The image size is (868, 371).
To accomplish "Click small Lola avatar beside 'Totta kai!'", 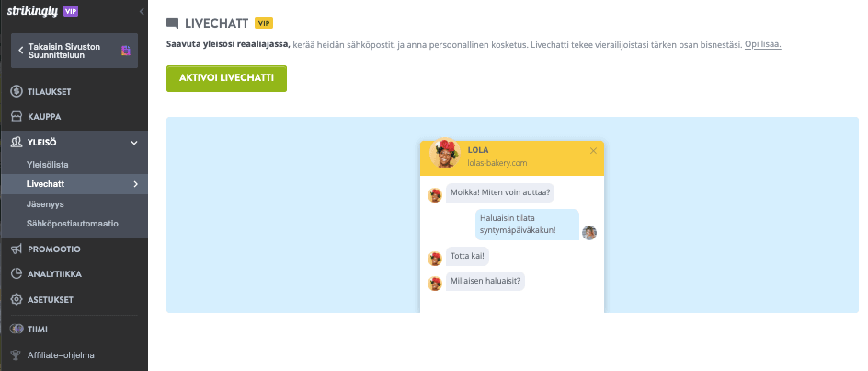I will pos(435,259).
